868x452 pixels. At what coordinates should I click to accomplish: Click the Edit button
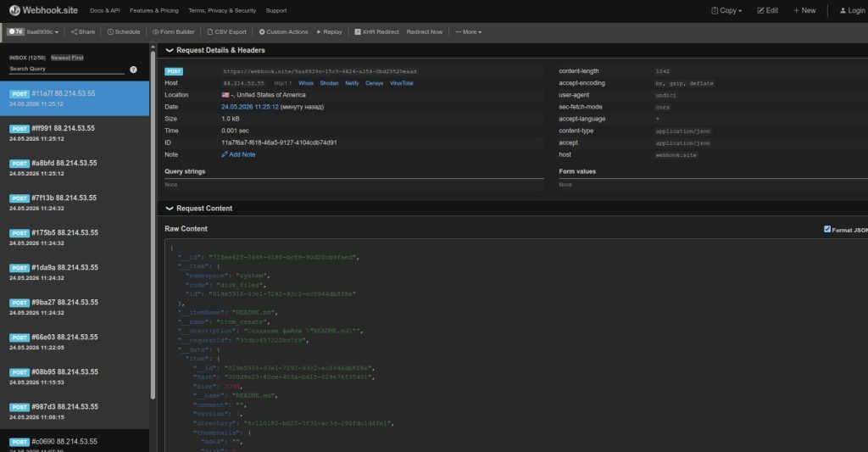point(767,10)
